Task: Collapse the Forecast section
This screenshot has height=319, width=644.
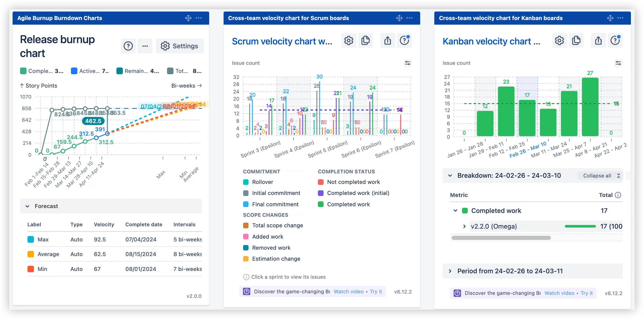Action: click(27, 206)
